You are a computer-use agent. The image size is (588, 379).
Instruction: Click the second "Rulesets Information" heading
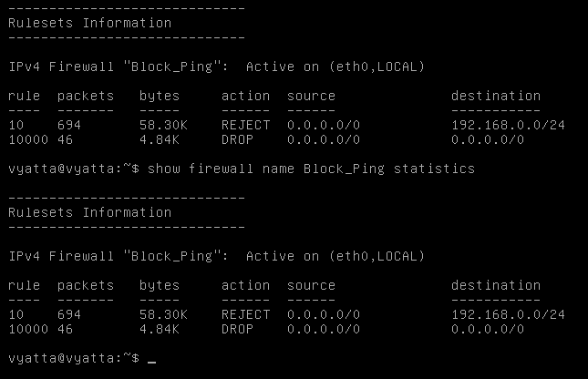(x=89, y=212)
